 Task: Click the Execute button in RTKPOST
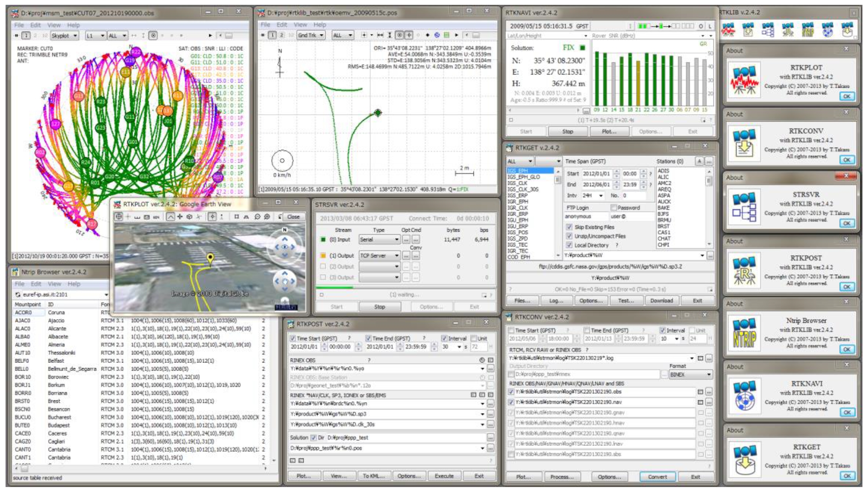click(x=444, y=476)
